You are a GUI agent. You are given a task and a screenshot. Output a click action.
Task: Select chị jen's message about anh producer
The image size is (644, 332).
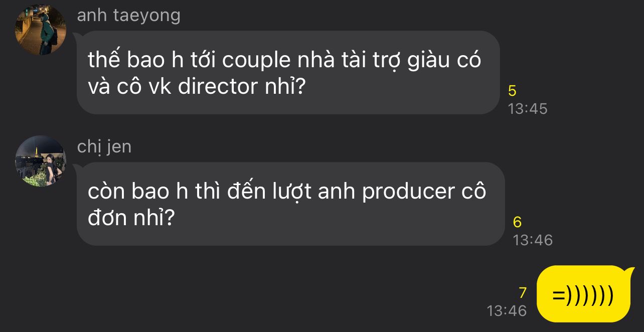290,204
